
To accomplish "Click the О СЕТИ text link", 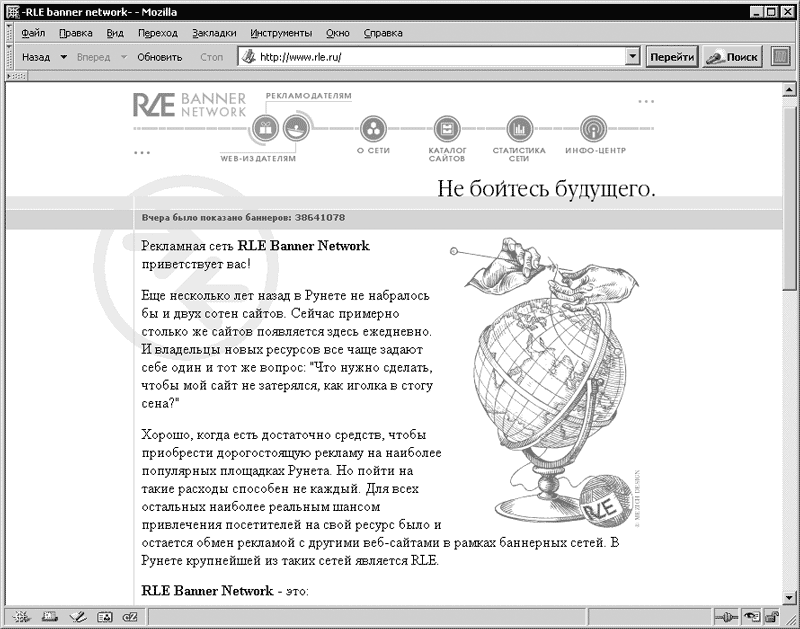I will click(373, 150).
